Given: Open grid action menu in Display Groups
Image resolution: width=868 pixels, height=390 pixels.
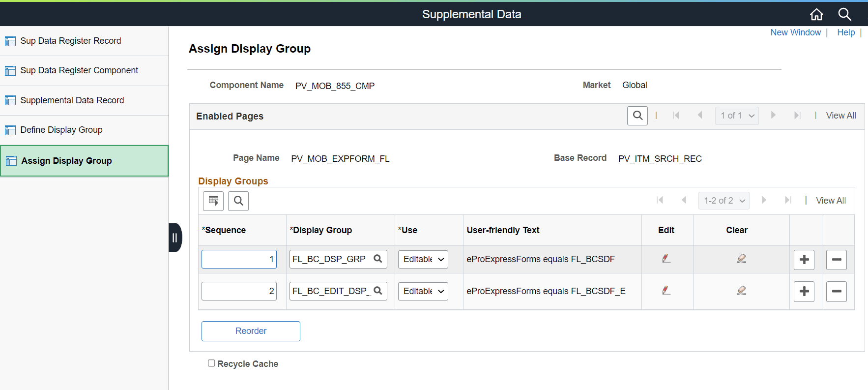Looking at the screenshot, I should (x=213, y=201).
